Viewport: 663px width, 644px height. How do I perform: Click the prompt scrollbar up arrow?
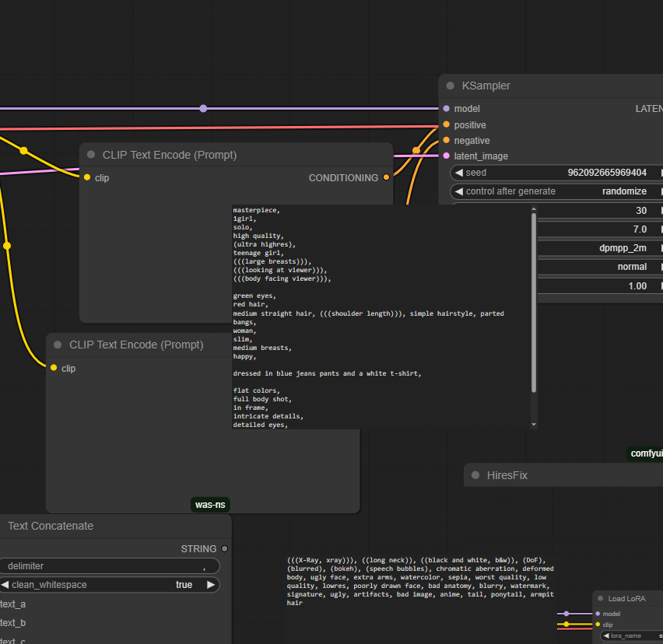[534, 208]
